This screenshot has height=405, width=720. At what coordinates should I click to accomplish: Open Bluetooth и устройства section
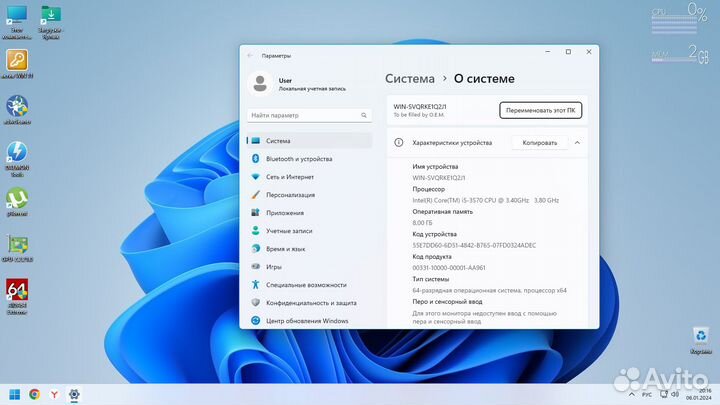coord(309,159)
